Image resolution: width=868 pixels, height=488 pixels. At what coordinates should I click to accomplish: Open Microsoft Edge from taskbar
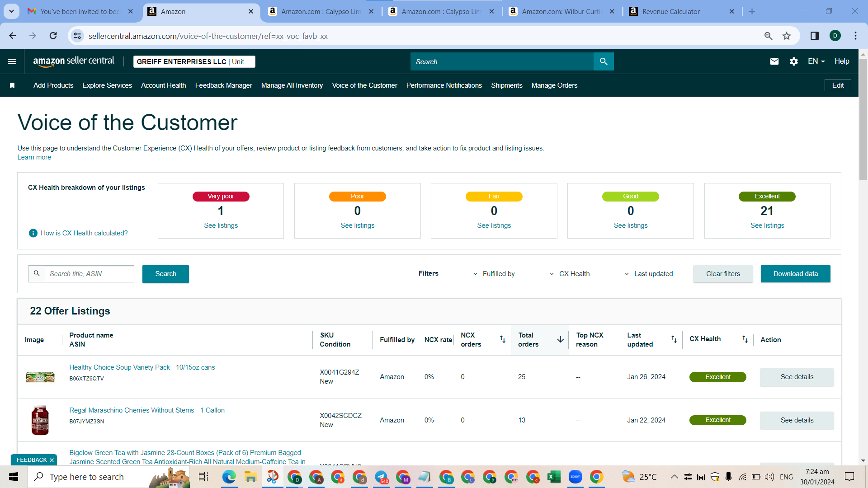point(229,477)
